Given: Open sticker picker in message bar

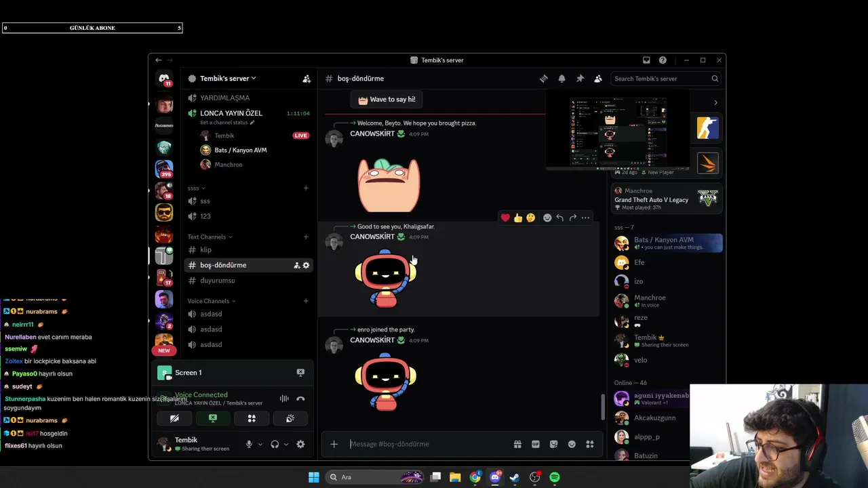Looking at the screenshot, I should tap(553, 444).
